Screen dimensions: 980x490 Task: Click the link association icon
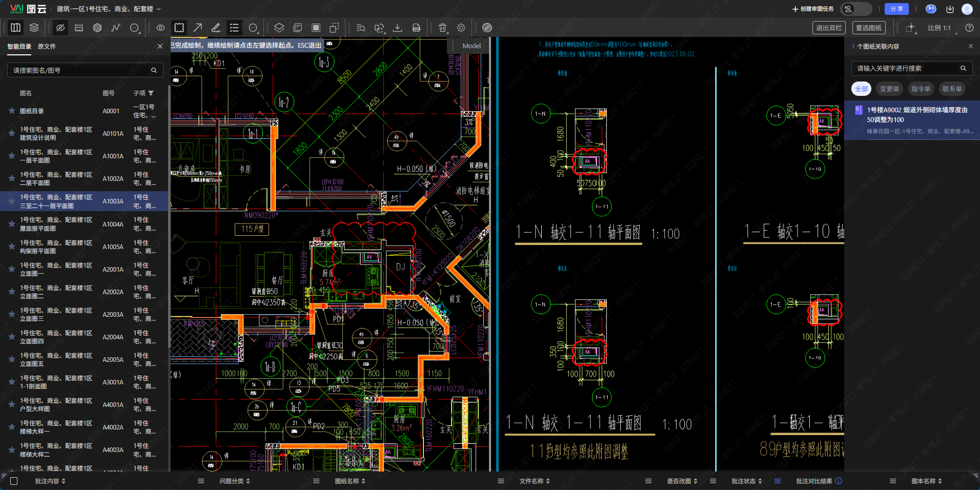click(487, 28)
